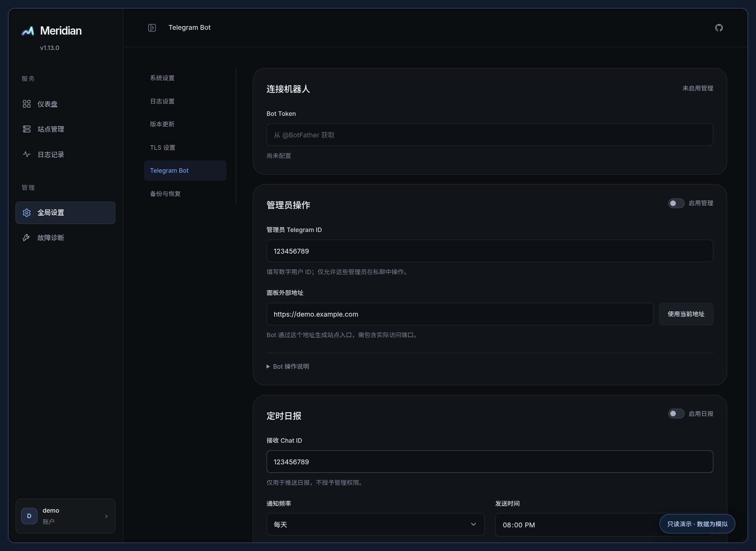Image resolution: width=756 pixels, height=551 pixels.
Task: Open the 通知频率 每天 dropdown
Action: tap(376, 524)
